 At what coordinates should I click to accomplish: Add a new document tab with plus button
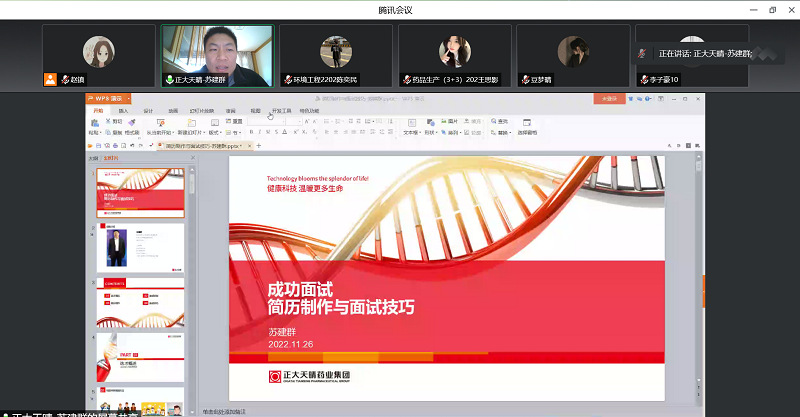[x=259, y=145]
